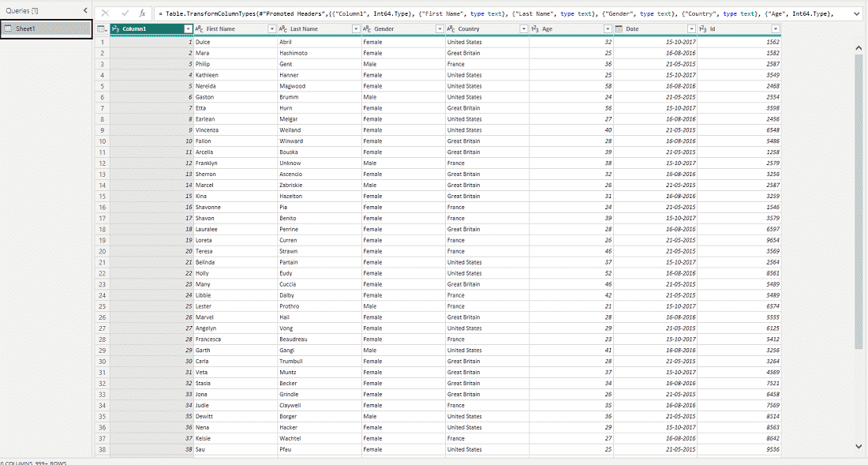Click the cell containing Wachtel
Screen dimensions: 868x465
(x=320, y=438)
